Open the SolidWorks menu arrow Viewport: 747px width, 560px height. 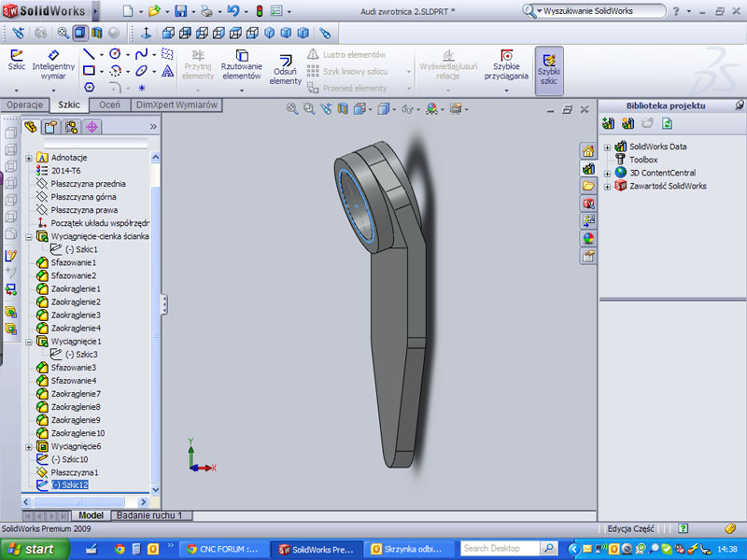click(95, 10)
